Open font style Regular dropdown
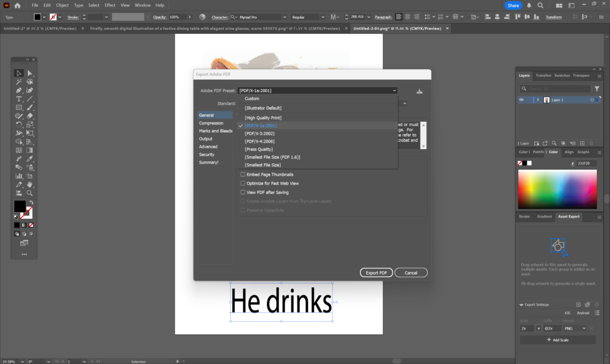 coord(322,17)
